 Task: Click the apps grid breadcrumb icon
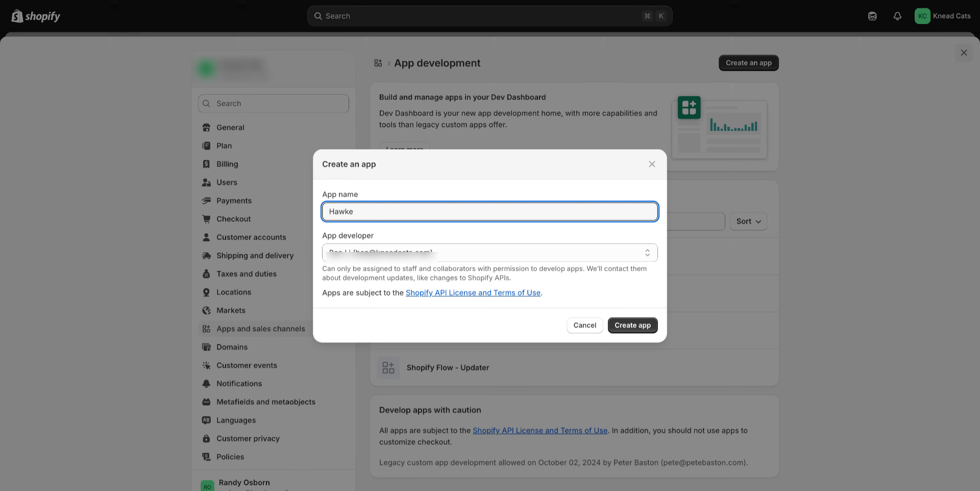[378, 63]
